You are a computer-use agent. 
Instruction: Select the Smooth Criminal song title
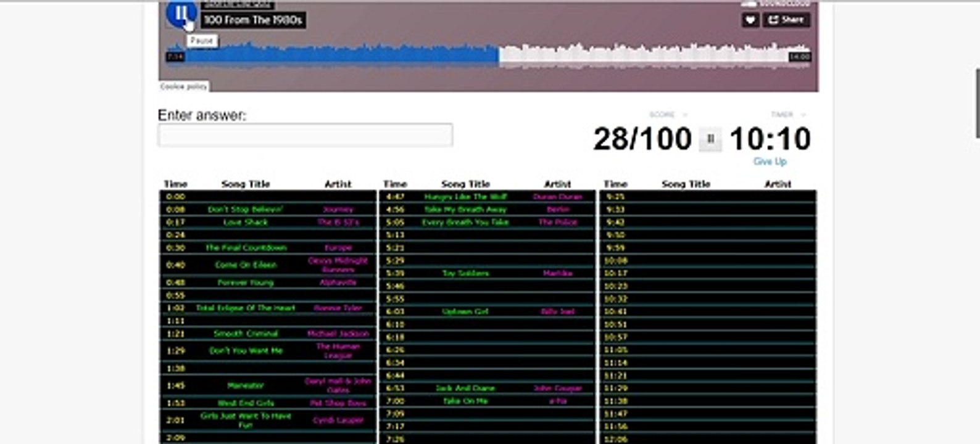(x=246, y=334)
